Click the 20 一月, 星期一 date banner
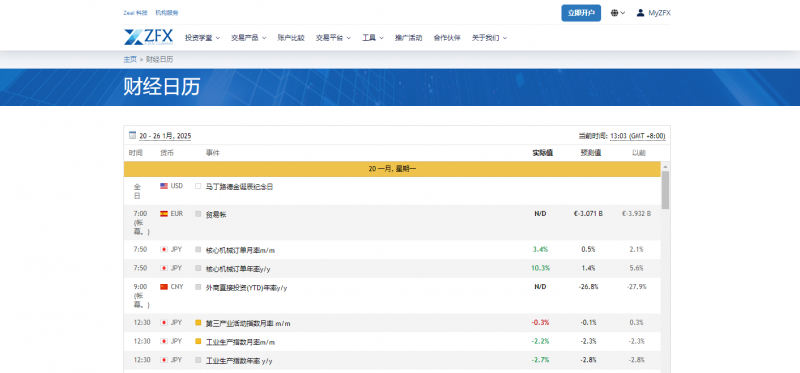Screen dimensions: 800x373 392,168
